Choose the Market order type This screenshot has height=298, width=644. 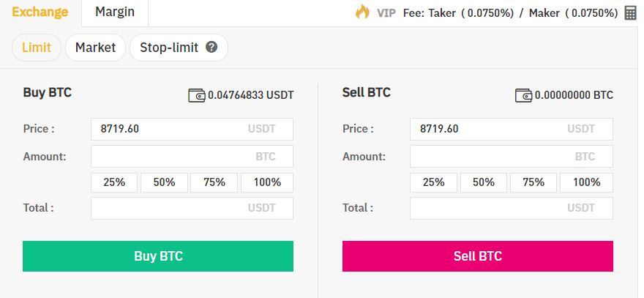(95, 48)
